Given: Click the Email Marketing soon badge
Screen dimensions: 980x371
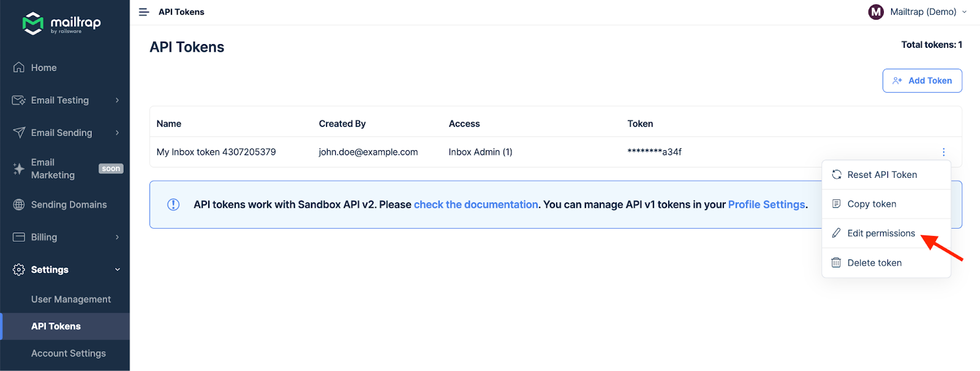Looking at the screenshot, I should click(x=111, y=169).
